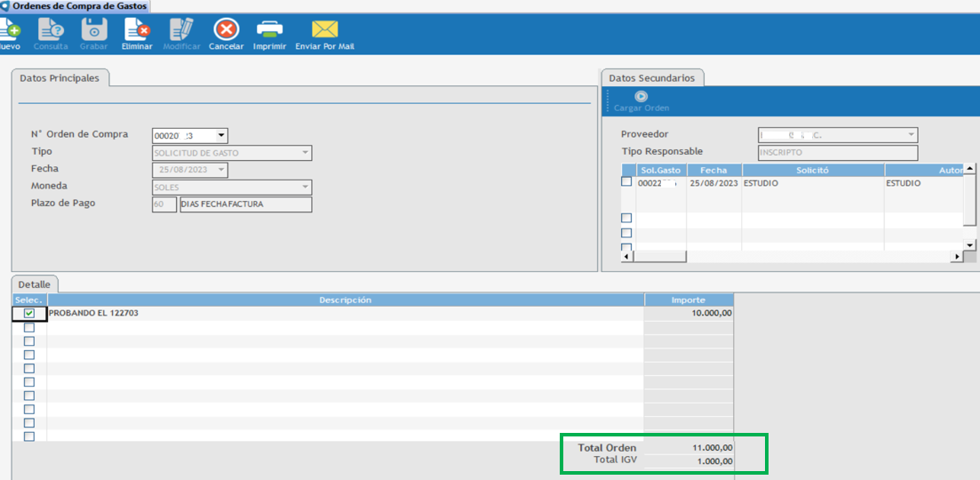
Task: Click the red Cancelar icon
Action: [227, 29]
